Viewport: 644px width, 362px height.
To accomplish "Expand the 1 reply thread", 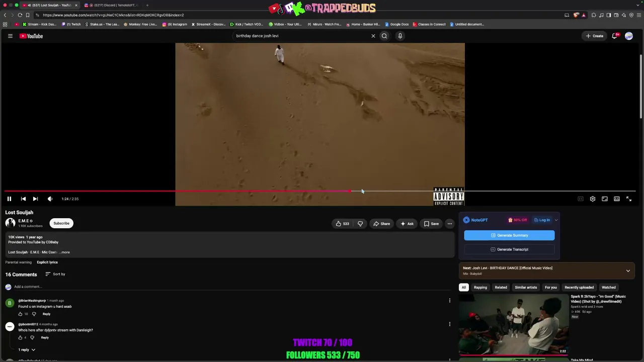I will [27, 350].
